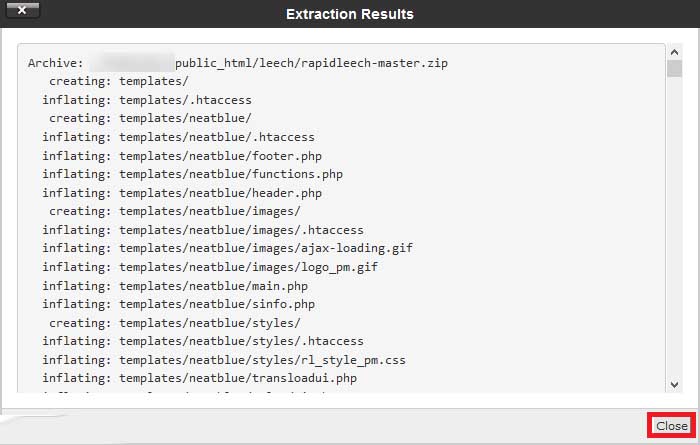Click the scrollbar up arrow
This screenshot has height=445, width=700.
[675, 52]
